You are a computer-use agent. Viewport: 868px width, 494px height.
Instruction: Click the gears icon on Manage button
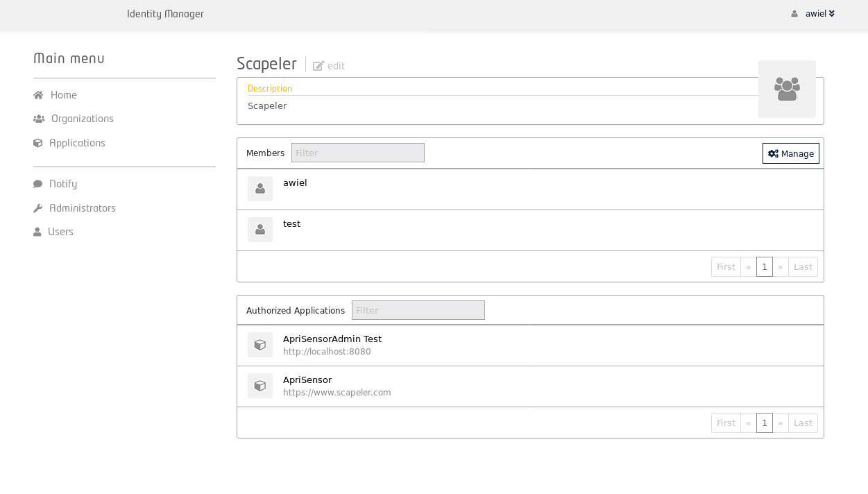point(773,154)
